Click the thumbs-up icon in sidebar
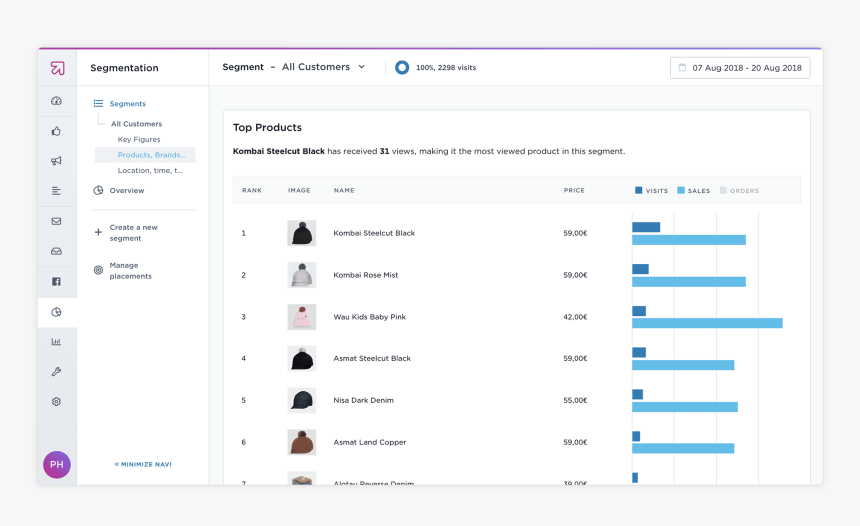 pyautogui.click(x=57, y=131)
